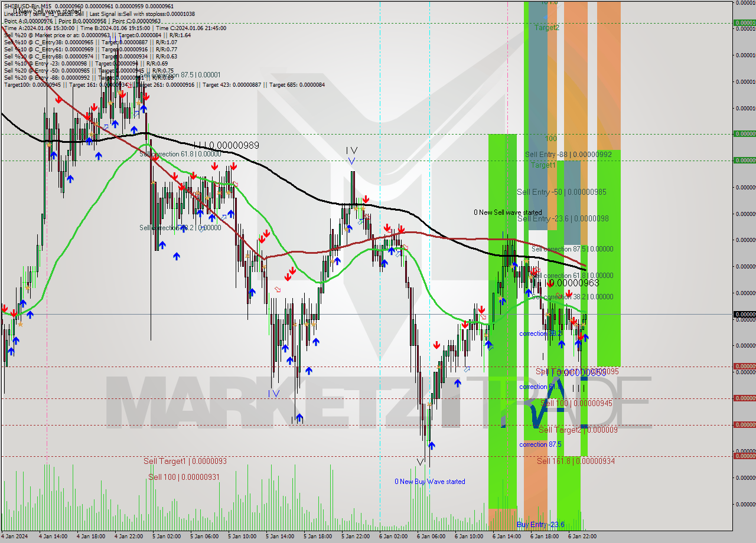Click the "5 Jan 06:00" time axis label
Viewport: 756px width, 543px height.
pos(203,537)
